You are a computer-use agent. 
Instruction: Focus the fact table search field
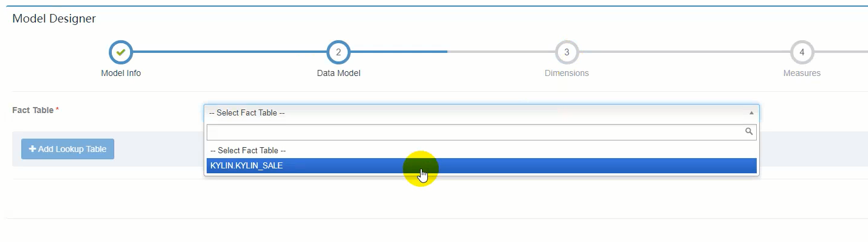(481, 132)
